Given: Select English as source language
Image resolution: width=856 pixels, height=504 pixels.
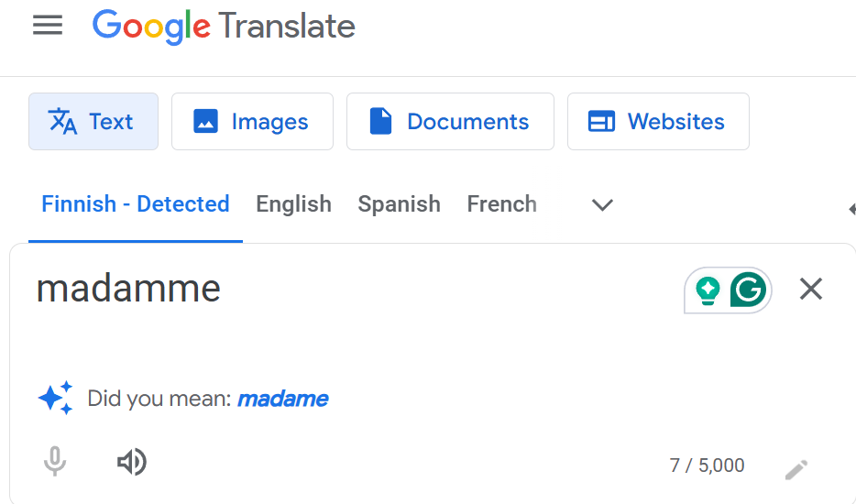Looking at the screenshot, I should tap(293, 204).
